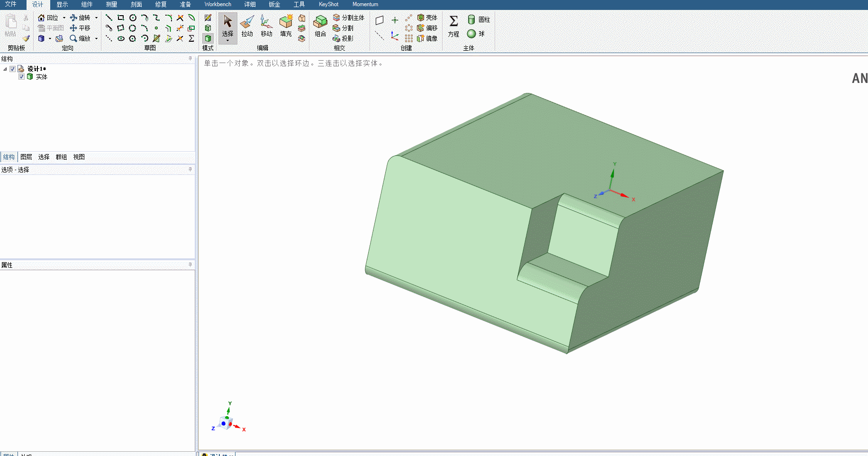Click the 组合 (Combine) tool
This screenshot has height=456, width=868.
[320, 26]
